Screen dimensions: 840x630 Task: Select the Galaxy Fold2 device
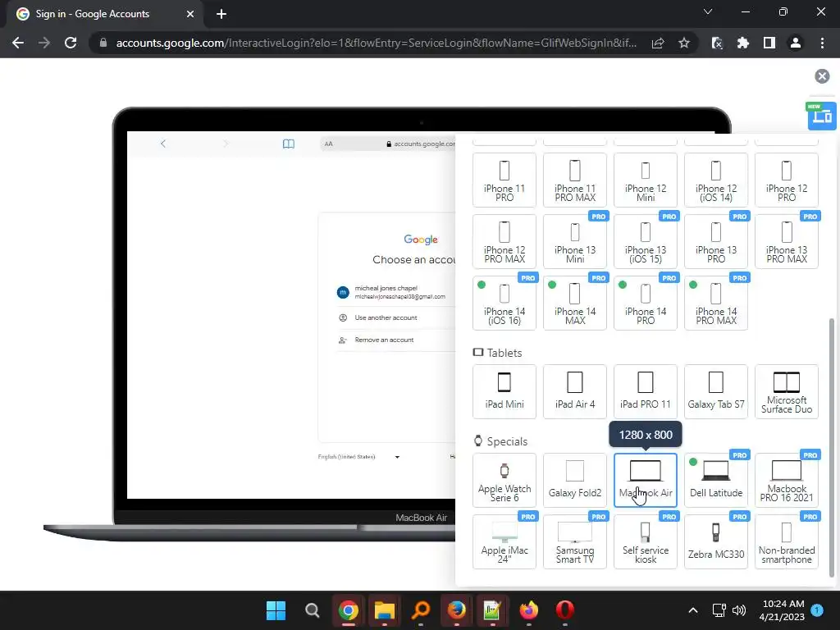click(x=575, y=480)
